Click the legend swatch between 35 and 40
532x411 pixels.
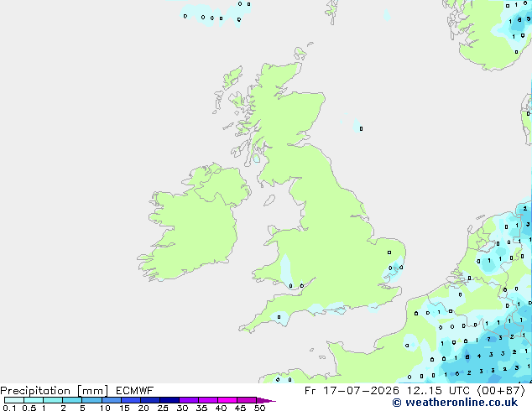pos(208,400)
